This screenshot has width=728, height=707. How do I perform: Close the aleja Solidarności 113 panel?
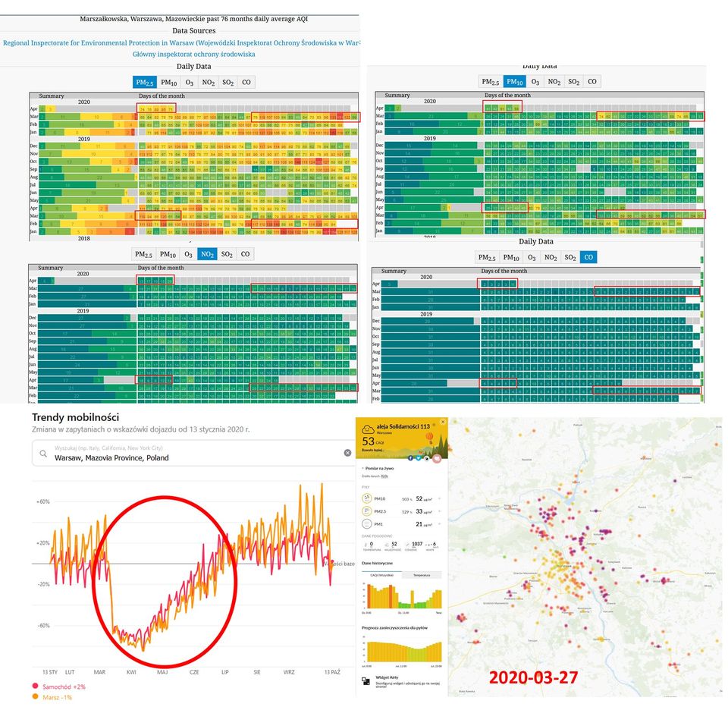pos(443,422)
